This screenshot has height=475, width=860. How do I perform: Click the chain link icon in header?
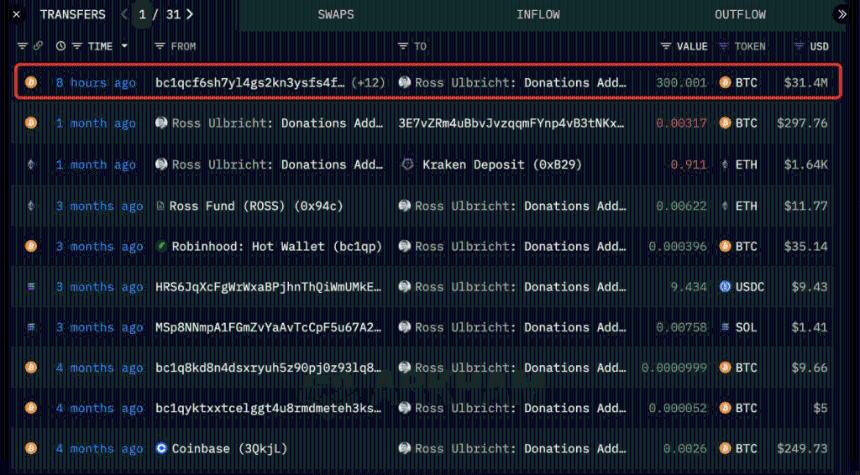pos(38,47)
